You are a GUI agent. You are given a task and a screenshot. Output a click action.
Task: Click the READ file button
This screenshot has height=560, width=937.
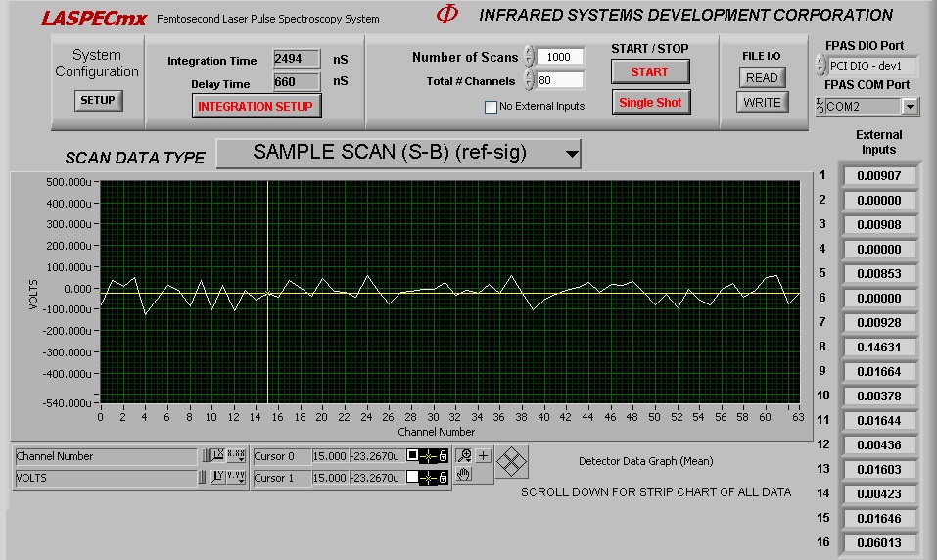(x=761, y=78)
